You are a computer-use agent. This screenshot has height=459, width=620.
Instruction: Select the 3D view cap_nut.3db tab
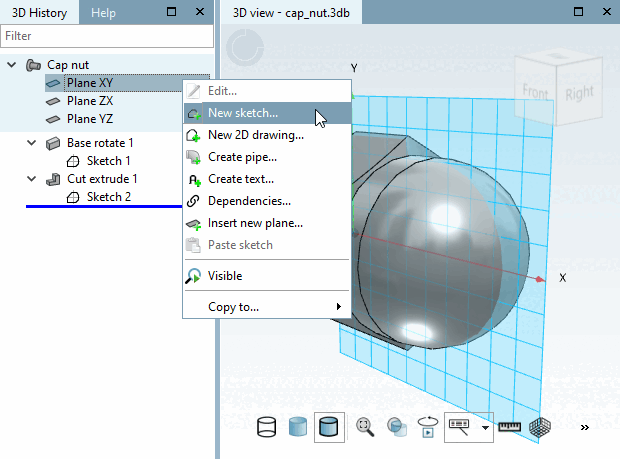[291, 13]
